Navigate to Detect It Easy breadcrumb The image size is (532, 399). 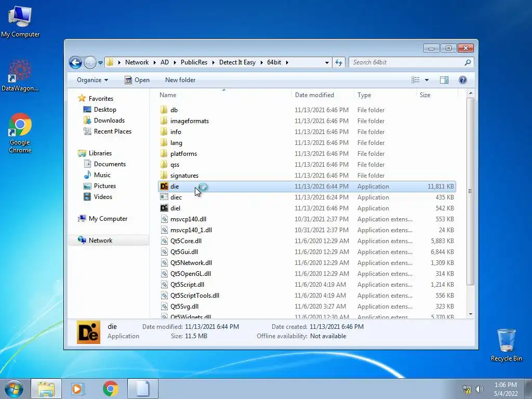[x=237, y=62]
